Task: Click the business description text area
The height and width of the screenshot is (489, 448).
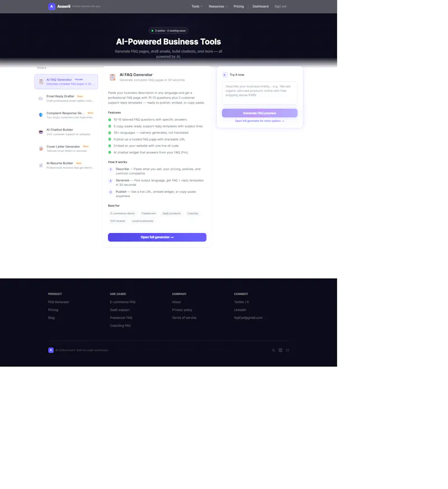Action: pos(260,93)
